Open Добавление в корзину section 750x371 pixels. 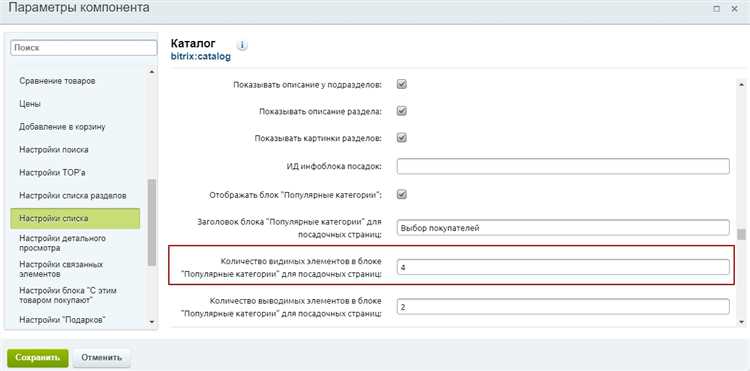pos(62,127)
